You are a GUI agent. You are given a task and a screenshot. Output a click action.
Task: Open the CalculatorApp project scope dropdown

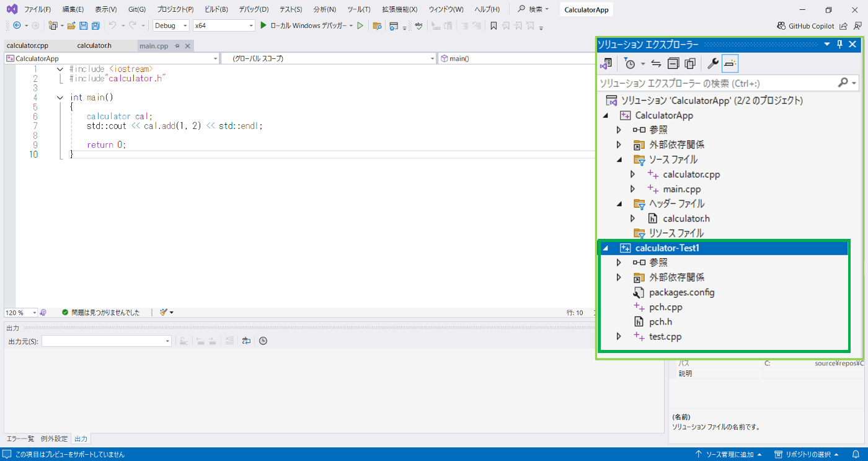pyautogui.click(x=112, y=58)
